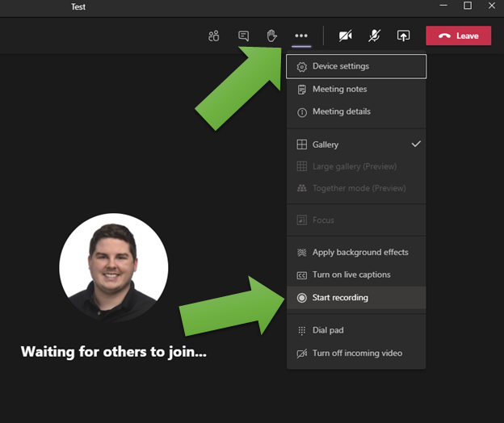Close the Test meeting window
Image resolution: width=504 pixels, height=423 pixels.
pos(492,6)
